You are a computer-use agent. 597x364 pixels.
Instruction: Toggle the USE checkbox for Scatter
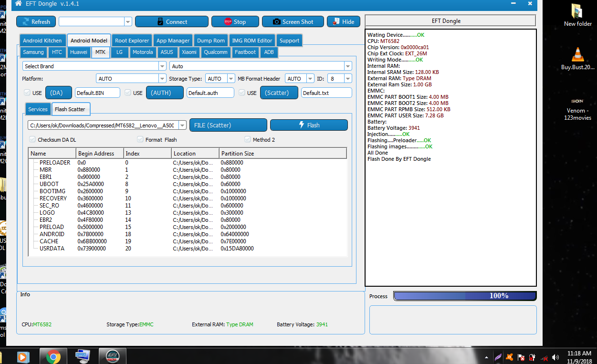(242, 93)
